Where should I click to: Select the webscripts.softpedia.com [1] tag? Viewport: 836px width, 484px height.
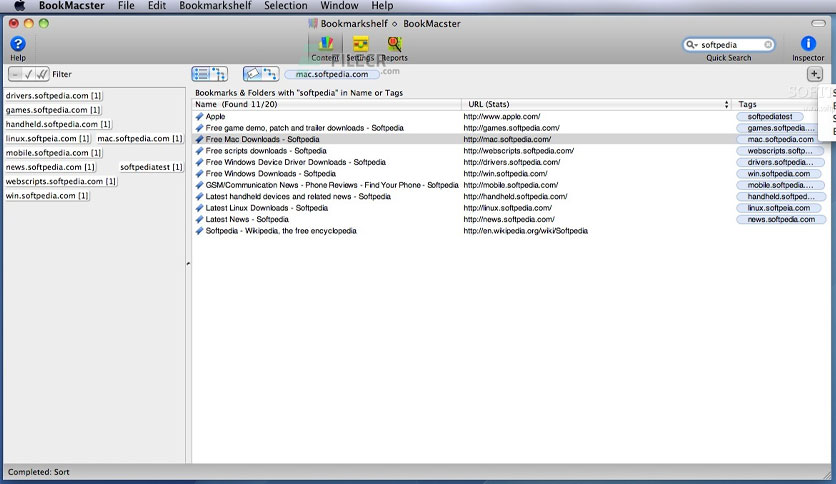(x=61, y=182)
